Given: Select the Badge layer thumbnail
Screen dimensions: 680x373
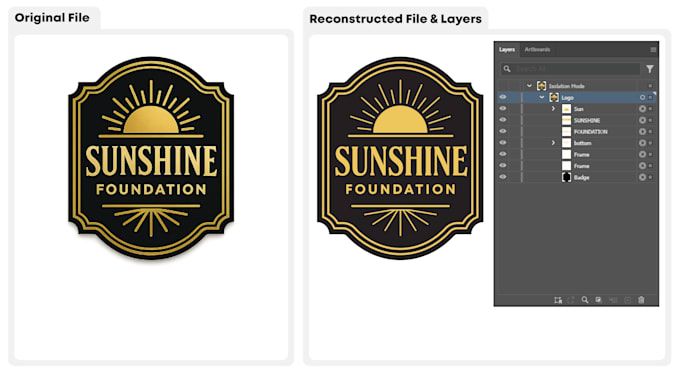Looking at the screenshot, I should tap(566, 177).
